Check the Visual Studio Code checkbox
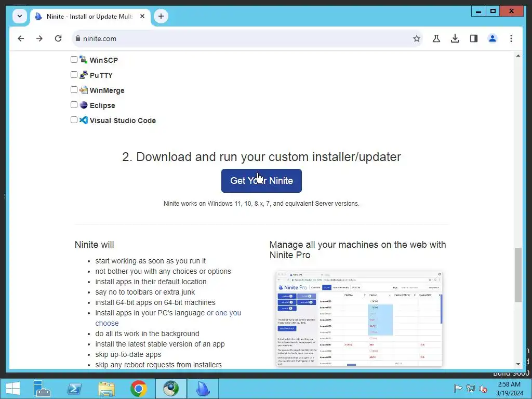This screenshot has width=532, height=399. point(74,120)
